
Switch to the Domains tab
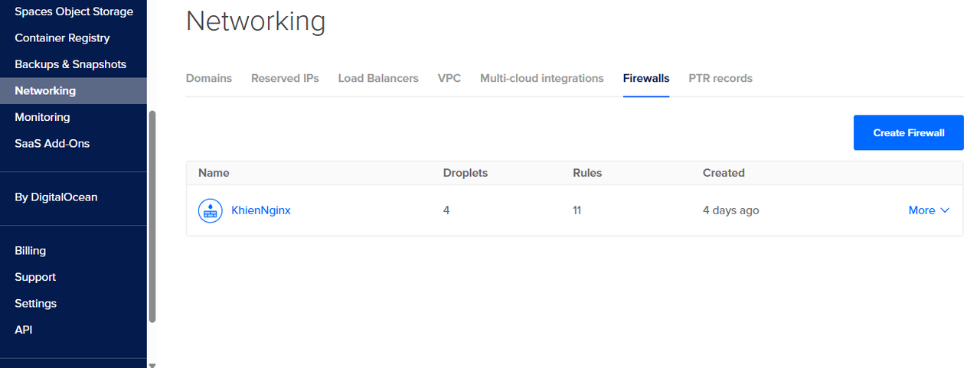[209, 78]
